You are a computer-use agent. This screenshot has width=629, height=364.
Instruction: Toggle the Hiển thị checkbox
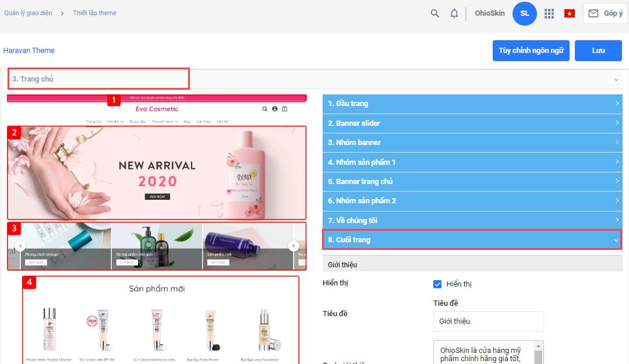tap(437, 284)
